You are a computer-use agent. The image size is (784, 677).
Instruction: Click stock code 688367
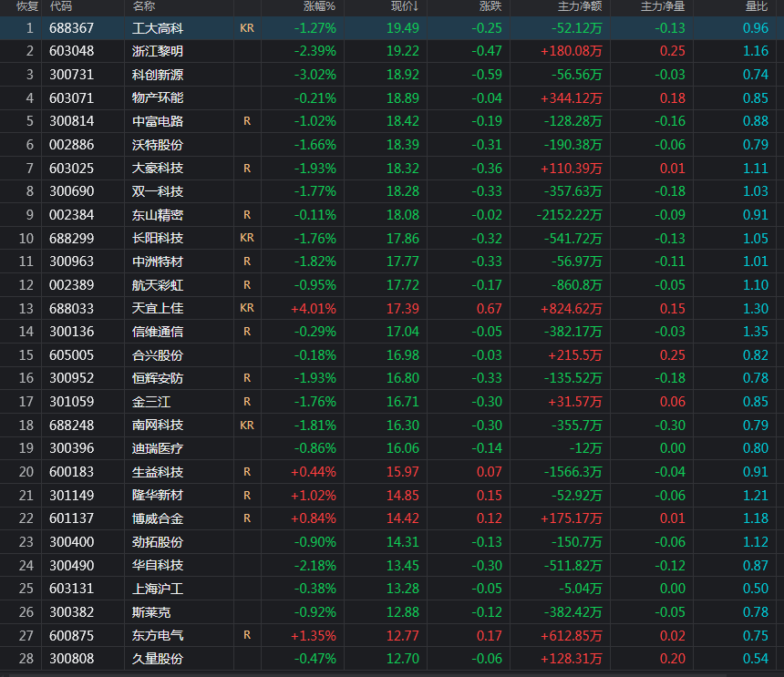pyautogui.click(x=71, y=28)
